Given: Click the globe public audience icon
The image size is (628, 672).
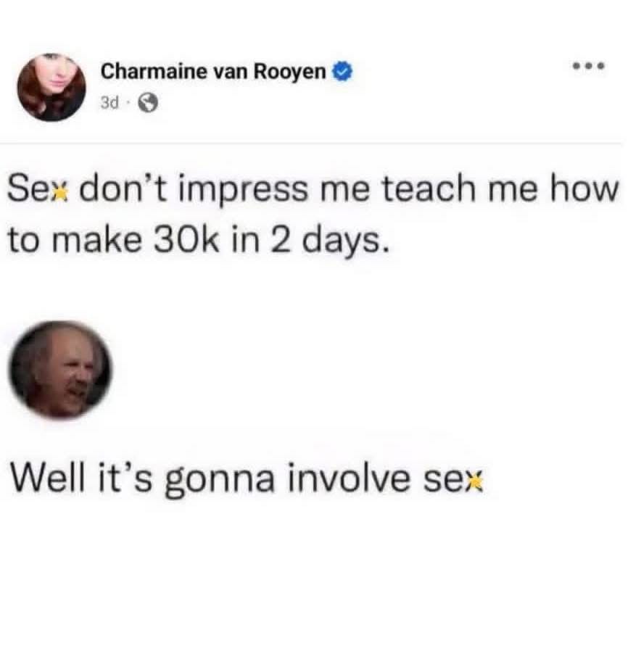Looking at the screenshot, I should click(x=149, y=103).
